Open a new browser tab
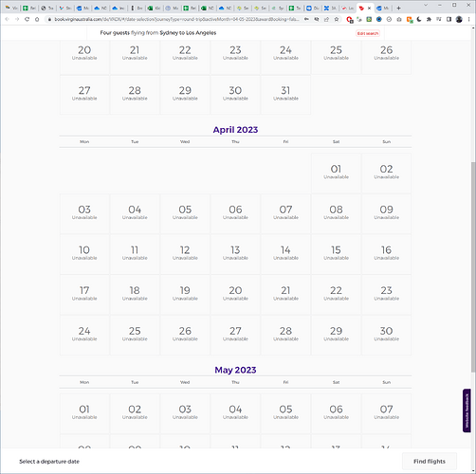 (x=398, y=8)
